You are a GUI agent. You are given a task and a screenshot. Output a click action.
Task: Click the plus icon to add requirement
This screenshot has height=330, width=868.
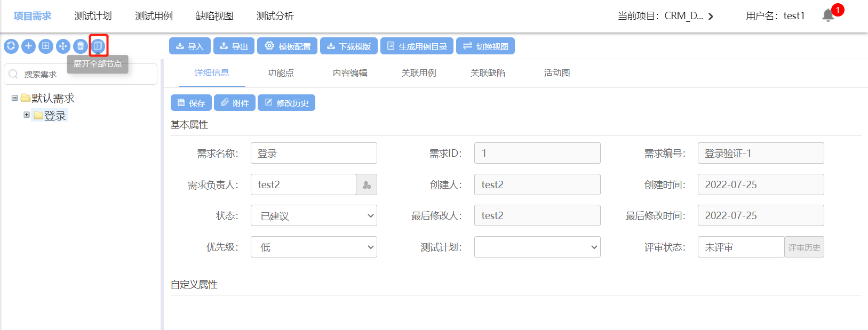pos(28,46)
